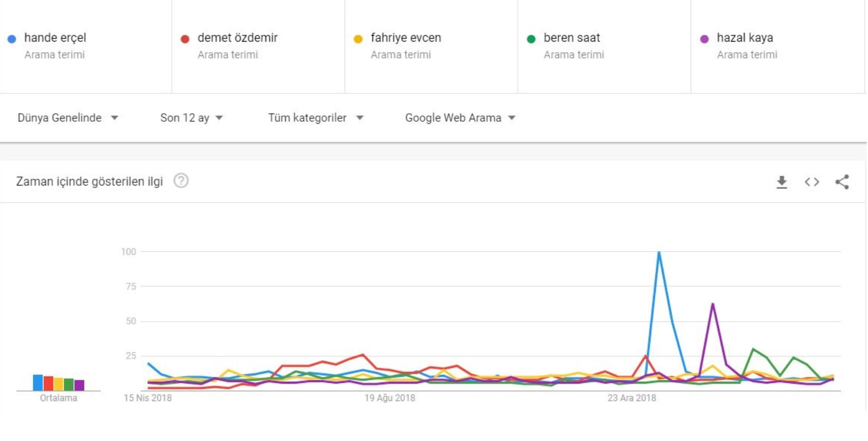Select the demet özdemir search term

[x=237, y=38]
